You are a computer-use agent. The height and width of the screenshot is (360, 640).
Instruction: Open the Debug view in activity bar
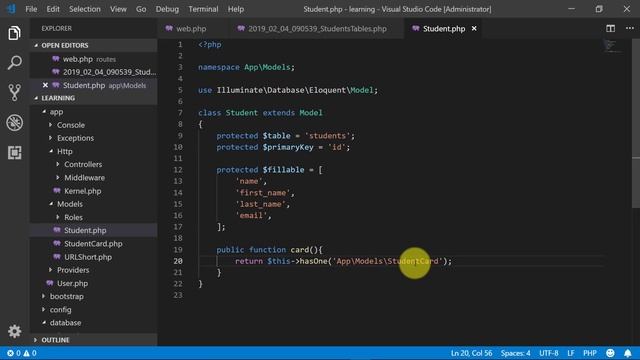pyautogui.click(x=14, y=122)
